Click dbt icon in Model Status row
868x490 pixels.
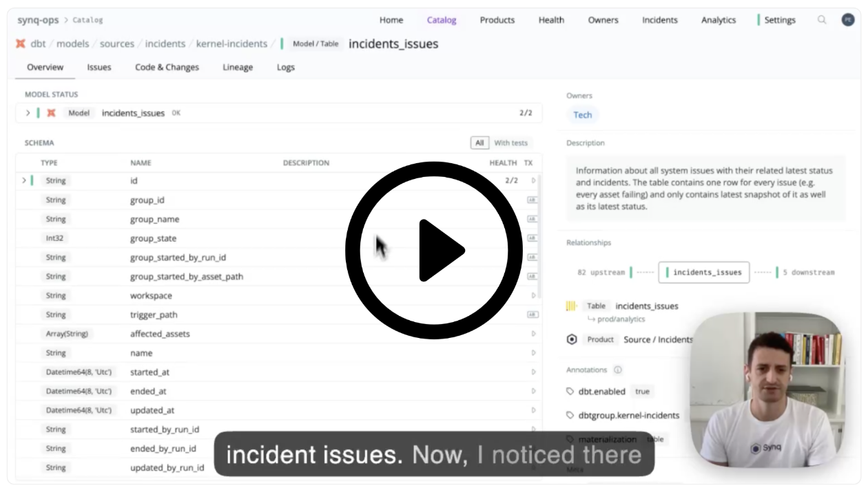pyautogui.click(x=51, y=113)
